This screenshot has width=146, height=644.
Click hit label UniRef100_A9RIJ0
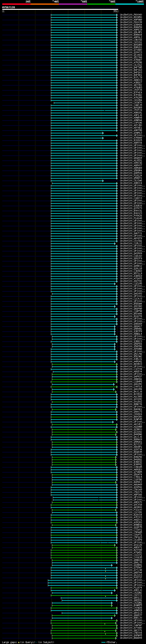[x=131, y=590]
